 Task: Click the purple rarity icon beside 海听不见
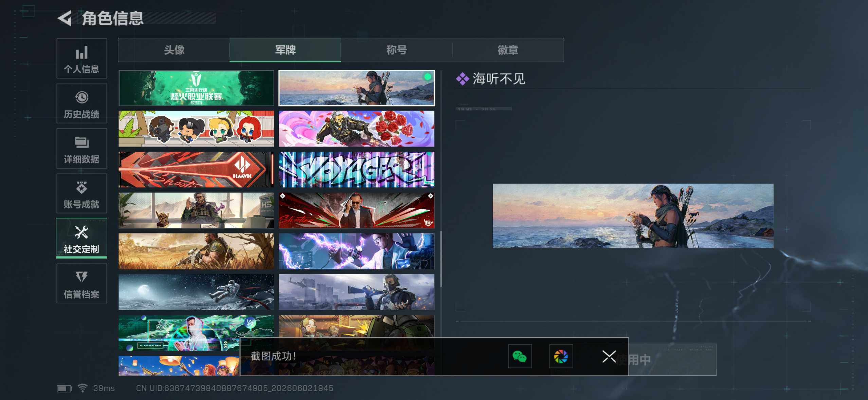(463, 79)
